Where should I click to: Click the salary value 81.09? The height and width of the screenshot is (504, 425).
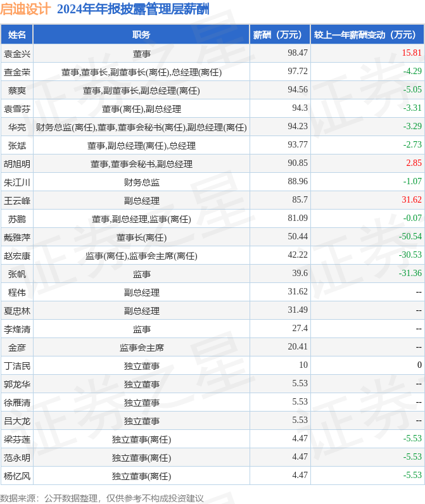click(x=297, y=217)
